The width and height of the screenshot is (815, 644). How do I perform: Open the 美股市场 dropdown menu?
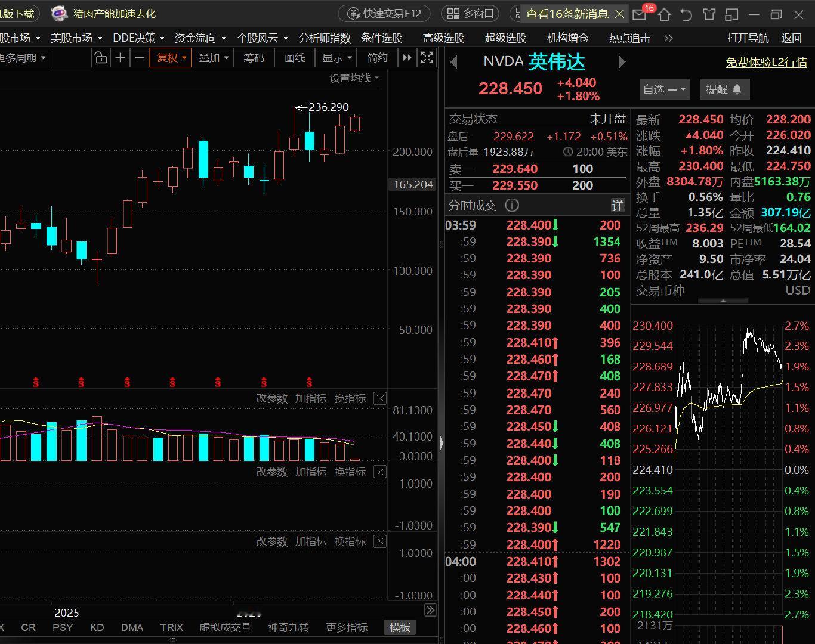(x=76, y=38)
